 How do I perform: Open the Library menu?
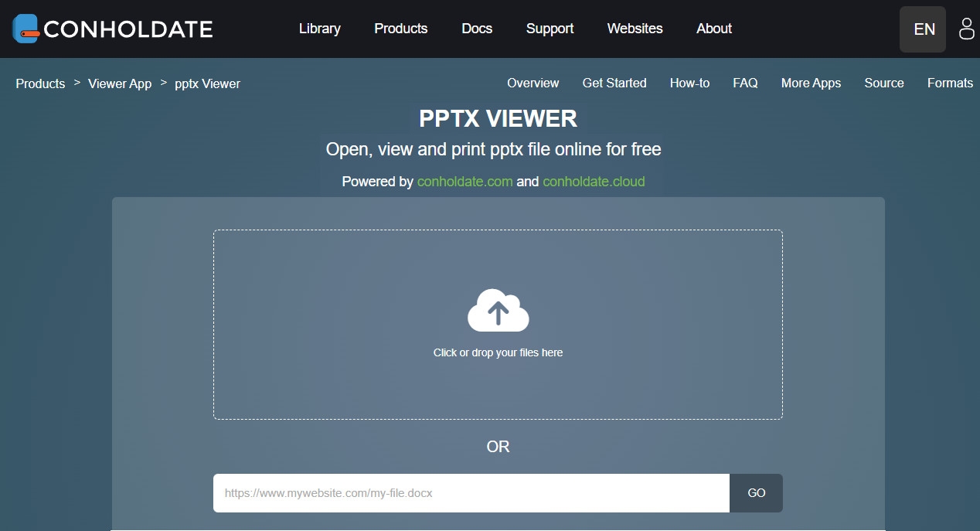320,29
